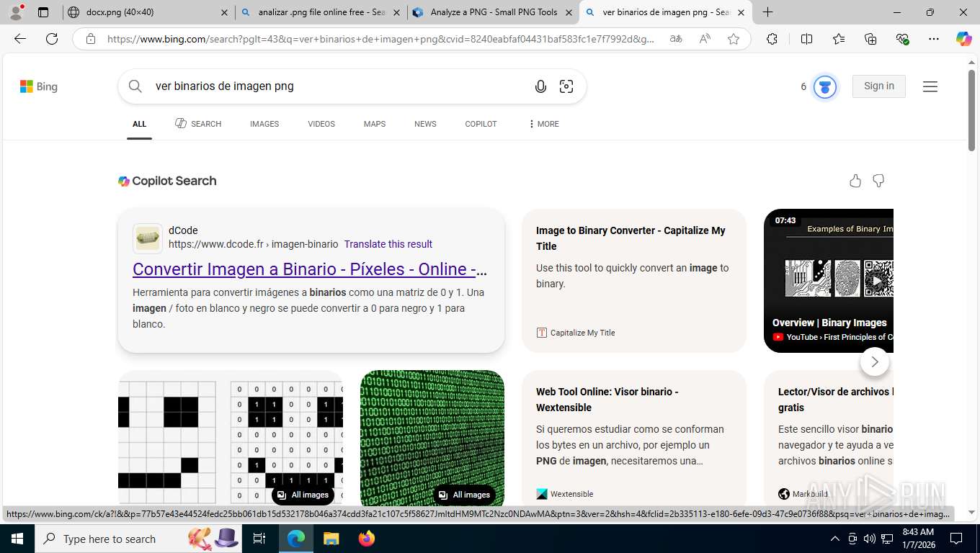Click the Sign in button

click(879, 86)
